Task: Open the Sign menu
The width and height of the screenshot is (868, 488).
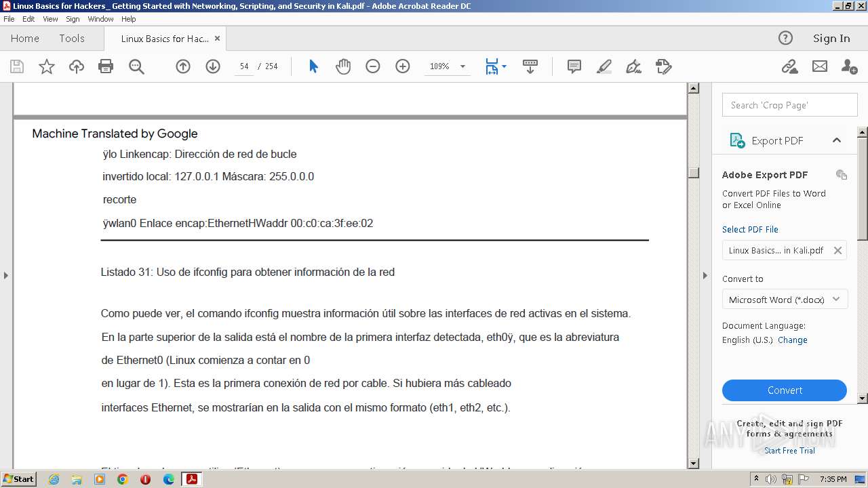Action: point(73,19)
